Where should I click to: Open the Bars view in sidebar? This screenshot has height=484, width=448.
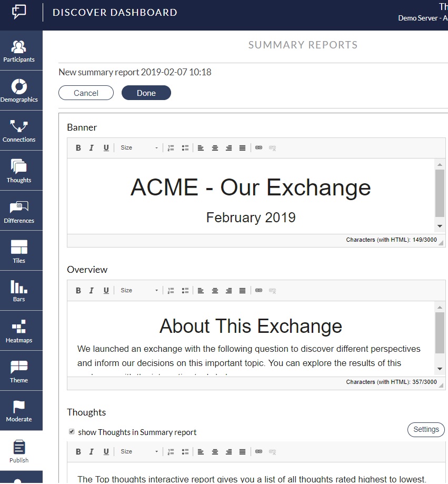pos(21,291)
